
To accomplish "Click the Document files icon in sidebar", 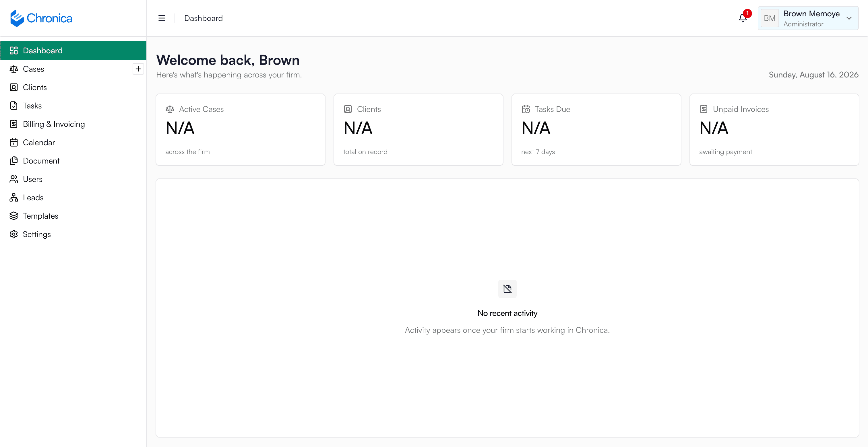I will pos(14,161).
